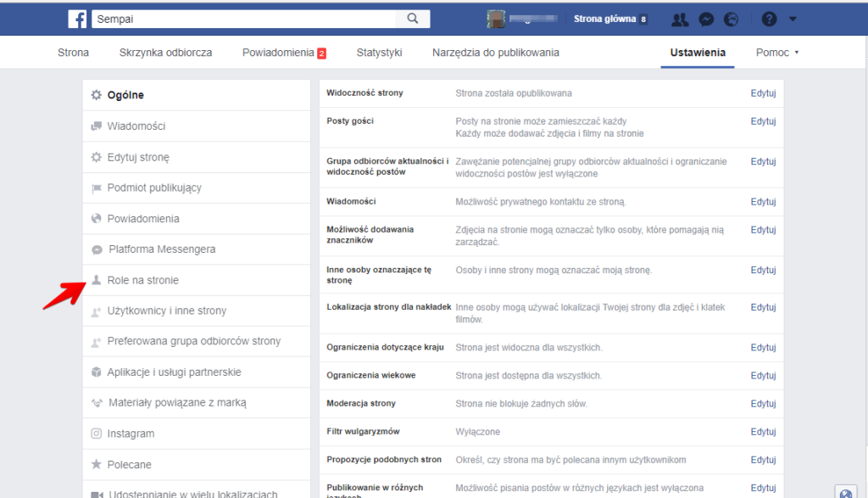Click the Edytuj stronę gear icon
The image size is (868, 498).
coord(97,157)
